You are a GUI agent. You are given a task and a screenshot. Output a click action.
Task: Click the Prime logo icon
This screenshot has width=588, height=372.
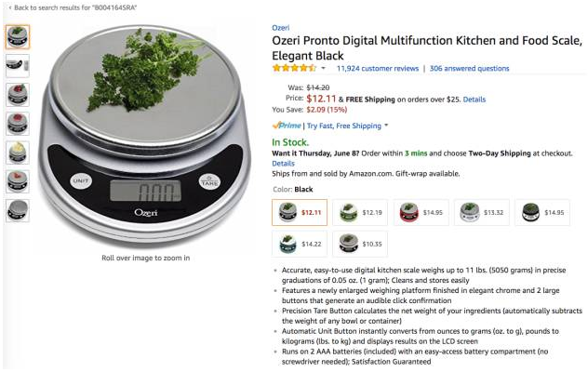287,126
